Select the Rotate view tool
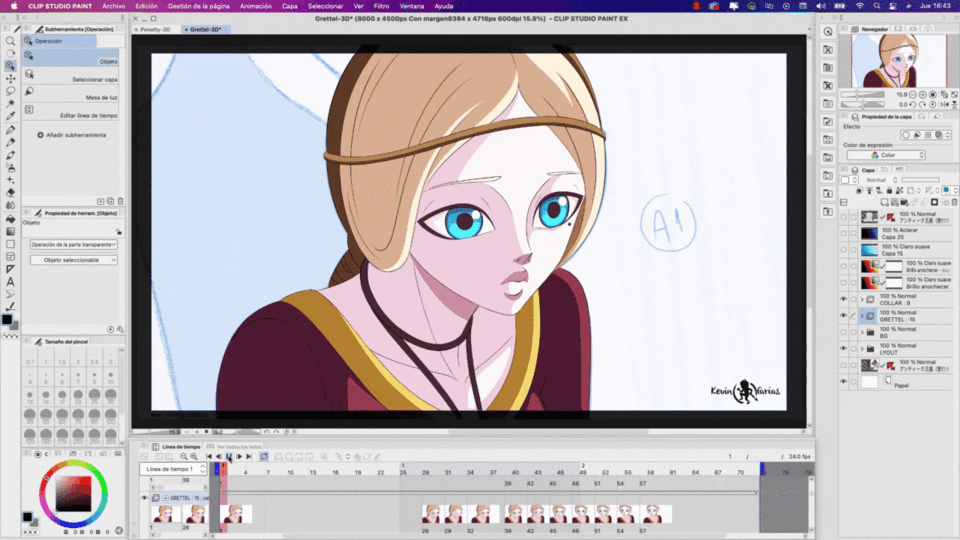 10,53
